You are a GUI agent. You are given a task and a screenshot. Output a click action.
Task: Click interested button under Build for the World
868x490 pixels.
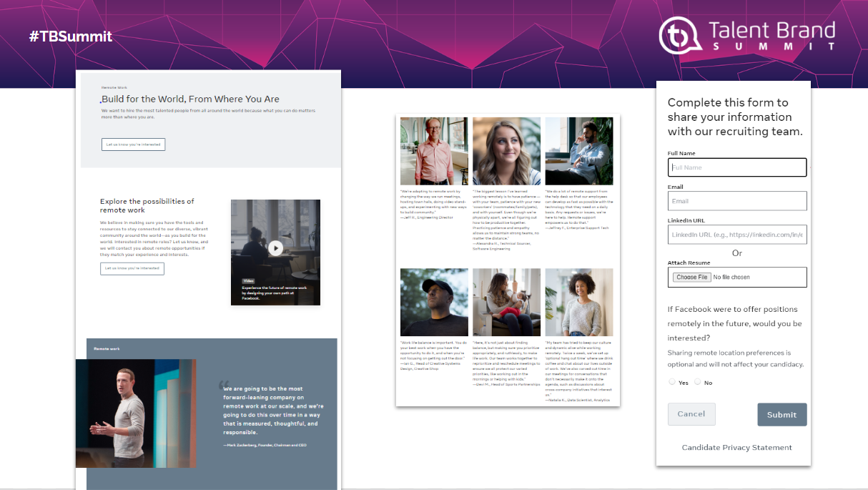pos(133,144)
